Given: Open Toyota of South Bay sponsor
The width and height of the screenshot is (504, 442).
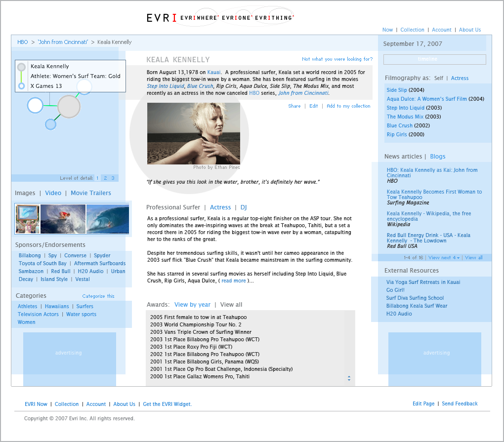Looking at the screenshot, I should coord(42,263).
